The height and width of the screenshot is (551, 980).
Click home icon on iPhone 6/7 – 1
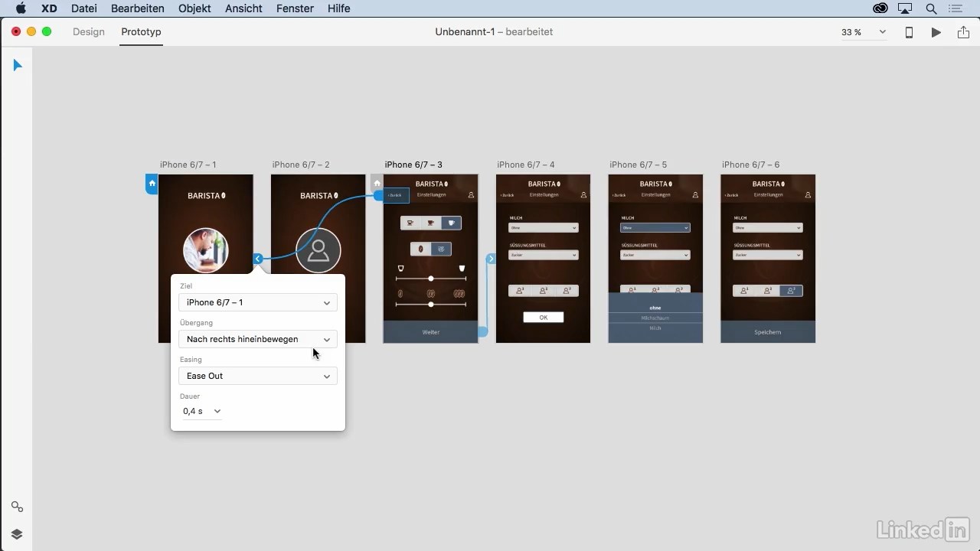[152, 184]
